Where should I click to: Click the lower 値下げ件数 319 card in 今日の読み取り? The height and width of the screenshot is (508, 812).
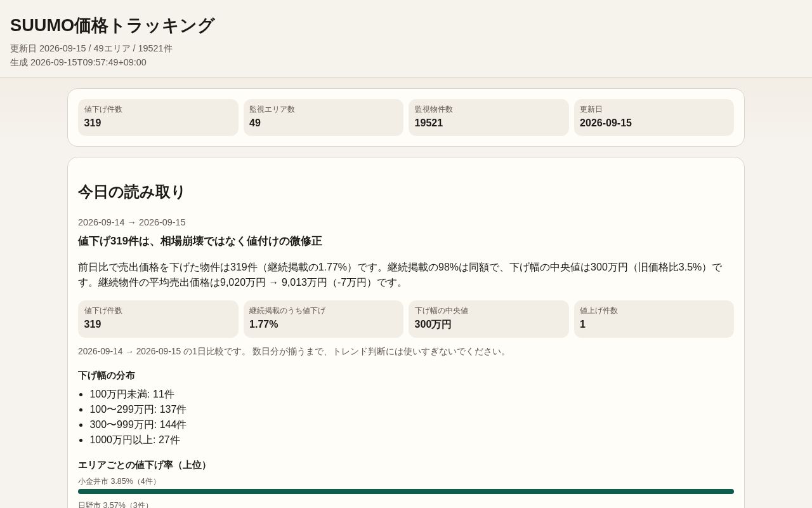coord(158,319)
